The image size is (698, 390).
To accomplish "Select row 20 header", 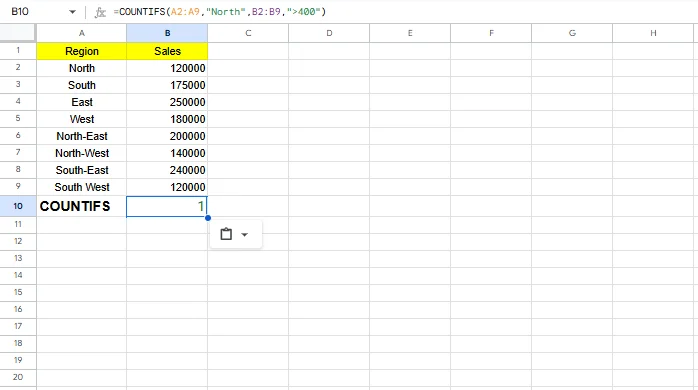I will tap(18, 377).
